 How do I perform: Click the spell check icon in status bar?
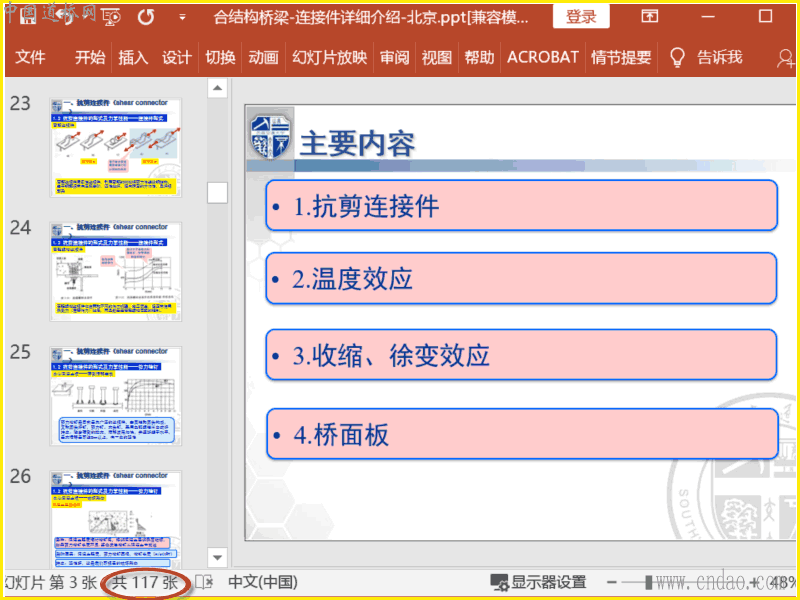pyautogui.click(x=204, y=582)
